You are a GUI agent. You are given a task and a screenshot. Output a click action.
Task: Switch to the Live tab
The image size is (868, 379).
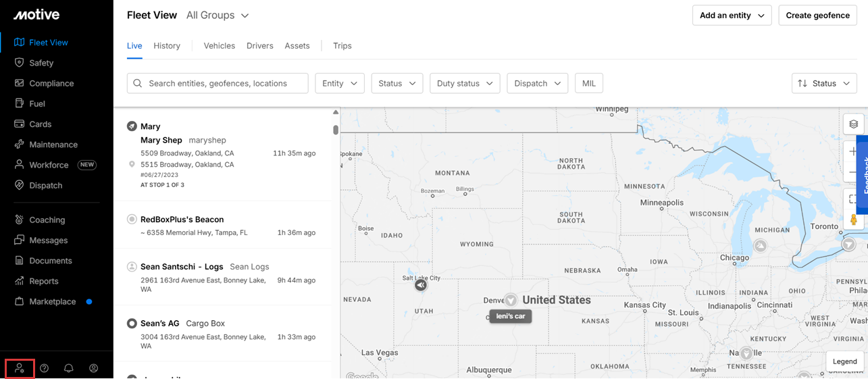(x=134, y=46)
